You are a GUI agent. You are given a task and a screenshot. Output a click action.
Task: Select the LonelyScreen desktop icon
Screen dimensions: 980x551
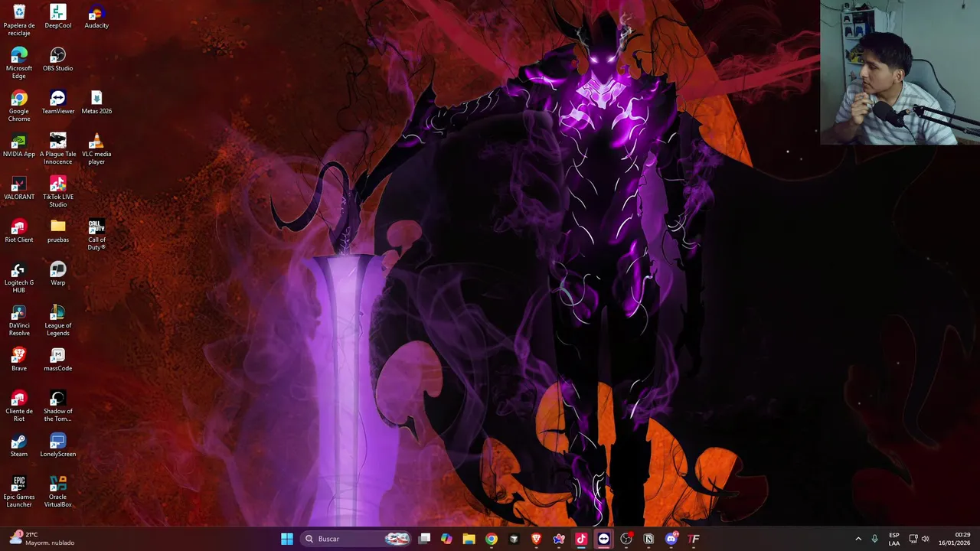point(58,445)
